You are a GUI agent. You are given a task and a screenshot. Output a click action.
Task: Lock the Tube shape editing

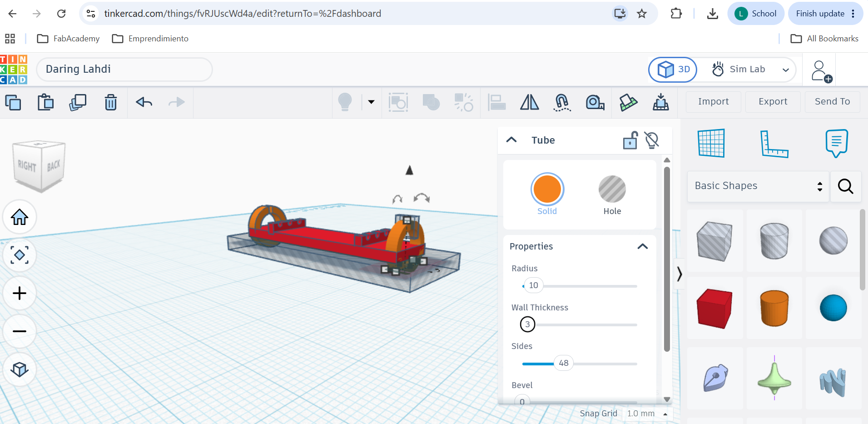(x=630, y=140)
